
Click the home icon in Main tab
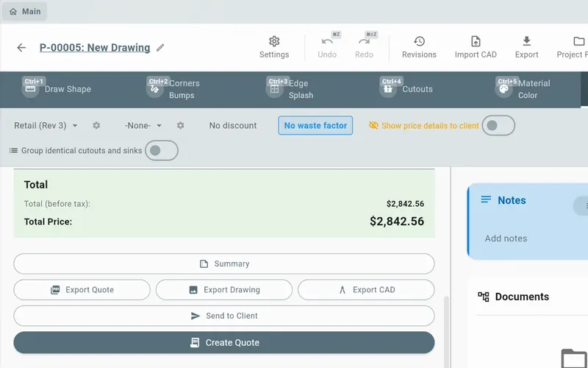[x=13, y=12]
